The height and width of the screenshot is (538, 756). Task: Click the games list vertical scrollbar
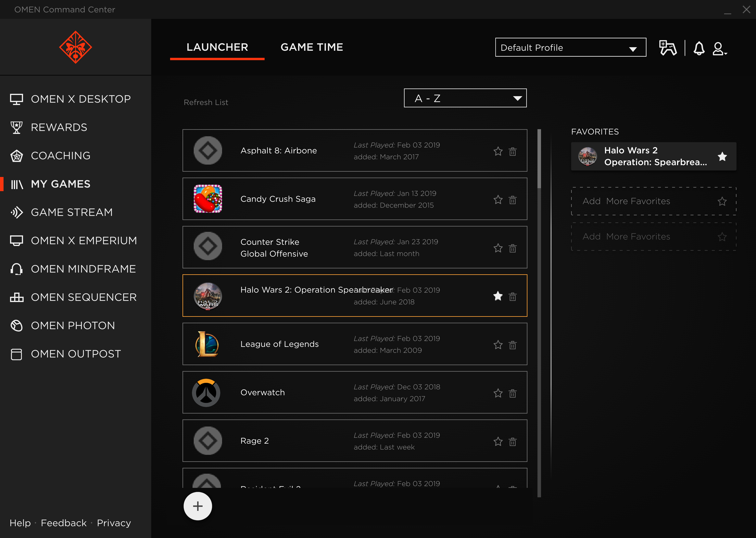[539, 159]
